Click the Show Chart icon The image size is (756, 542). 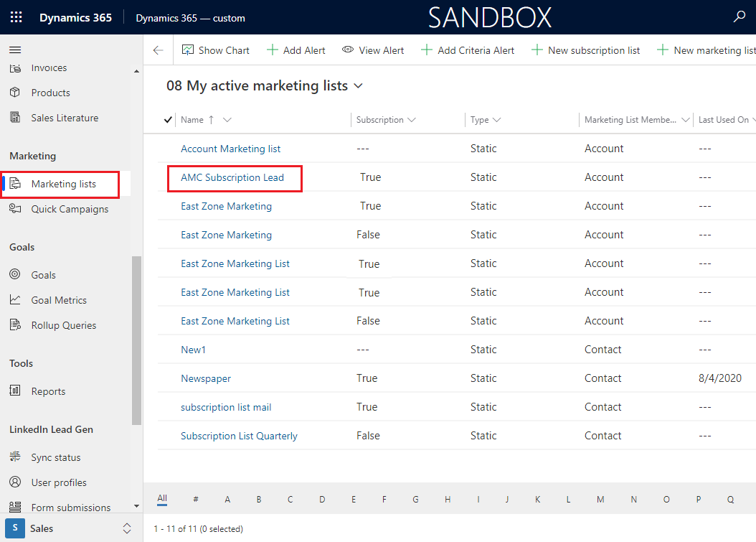tap(187, 50)
